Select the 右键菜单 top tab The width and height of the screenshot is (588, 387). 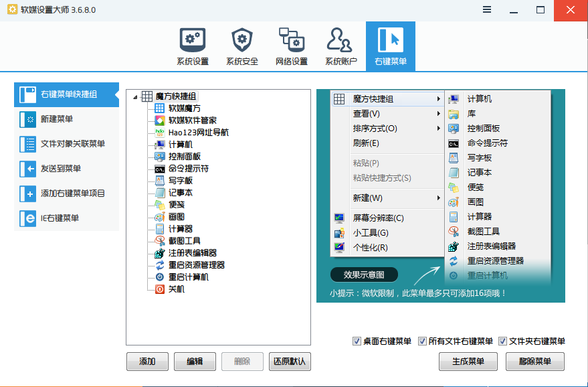coord(391,47)
